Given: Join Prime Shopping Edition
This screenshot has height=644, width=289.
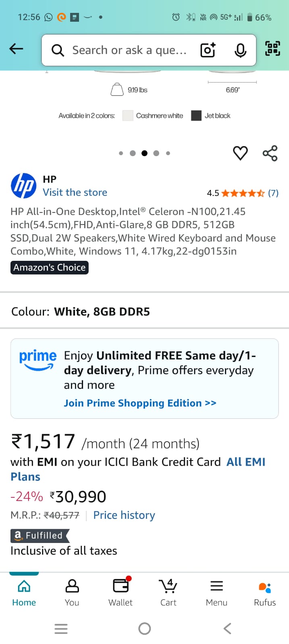Looking at the screenshot, I should pyautogui.click(x=140, y=403).
